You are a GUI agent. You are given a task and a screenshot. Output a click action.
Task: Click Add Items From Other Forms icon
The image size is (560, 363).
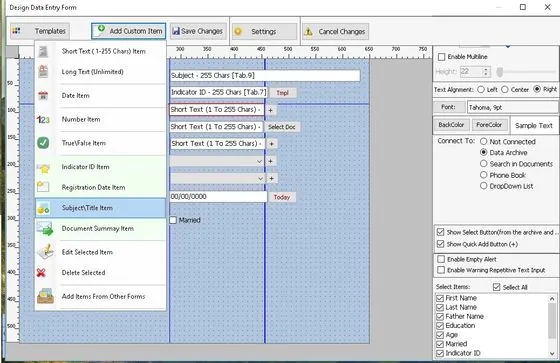coord(45,296)
